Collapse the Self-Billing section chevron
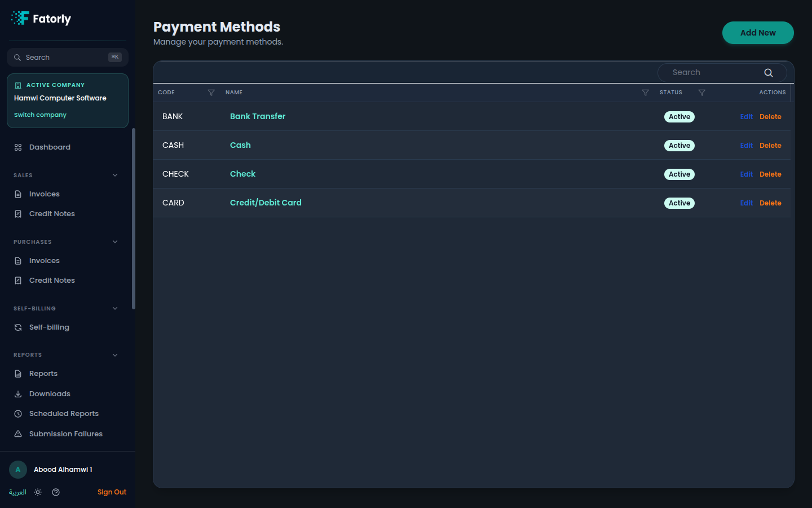The height and width of the screenshot is (508, 812). [115, 309]
